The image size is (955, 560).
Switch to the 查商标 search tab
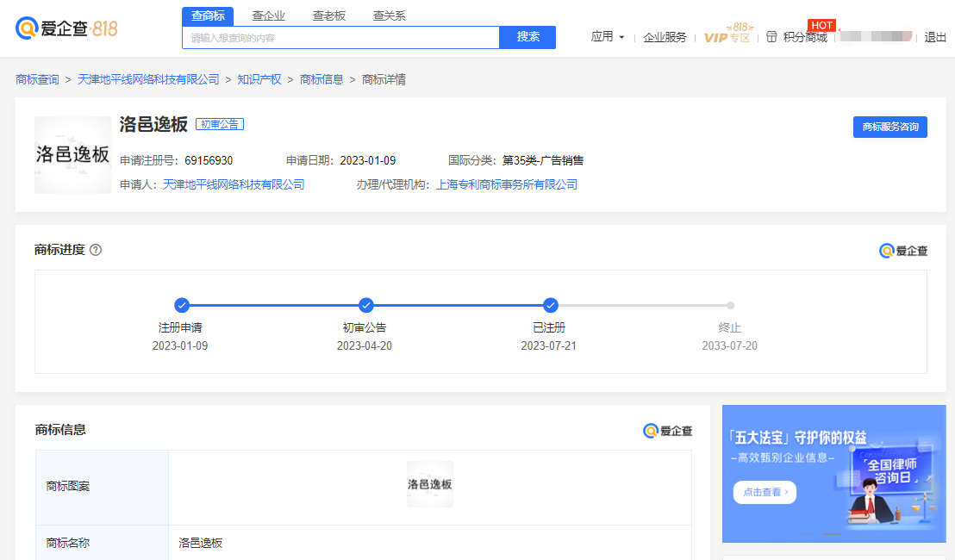[208, 16]
